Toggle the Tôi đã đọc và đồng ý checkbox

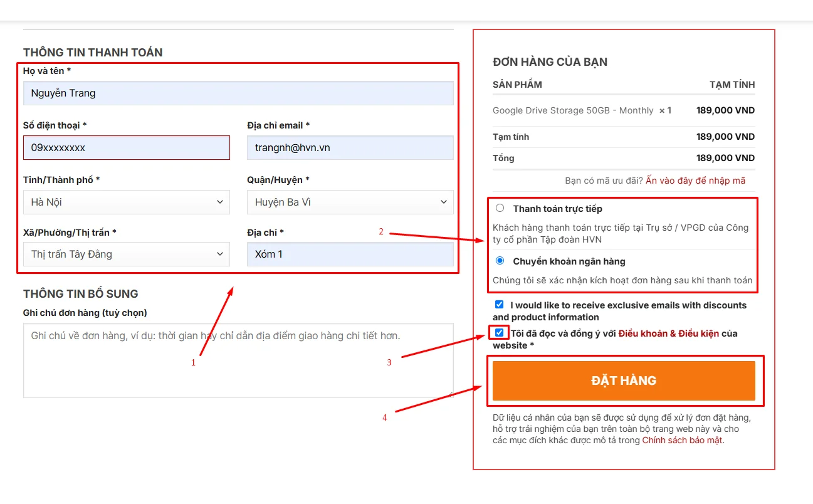[x=499, y=333]
